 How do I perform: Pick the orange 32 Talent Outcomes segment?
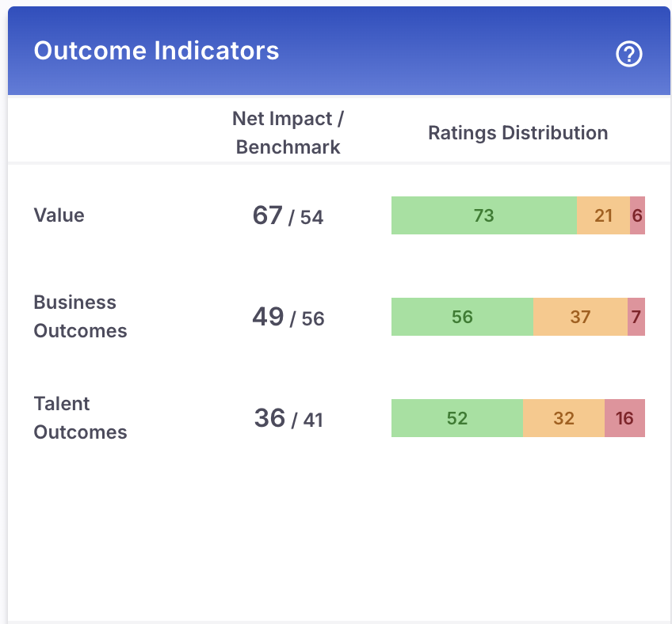563,418
